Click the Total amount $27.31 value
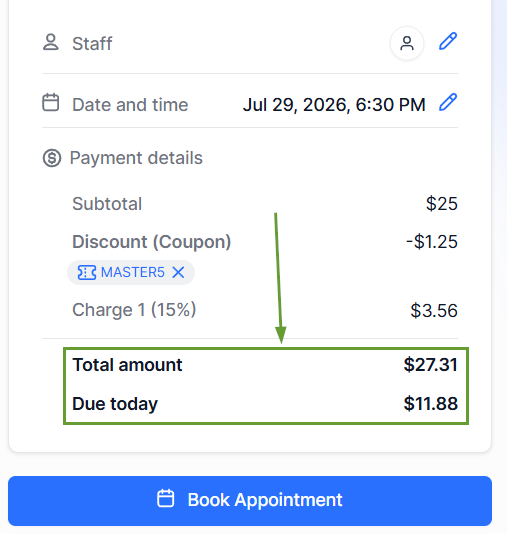The height and width of the screenshot is (534, 507). [x=431, y=365]
